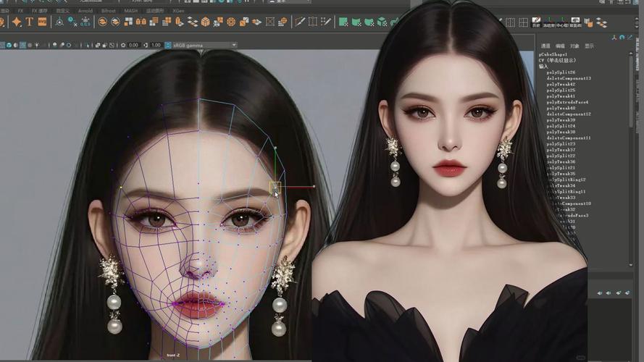Click the three-column grid icon on right shelf
This screenshot has height=362, width=644.
(511, 22)
